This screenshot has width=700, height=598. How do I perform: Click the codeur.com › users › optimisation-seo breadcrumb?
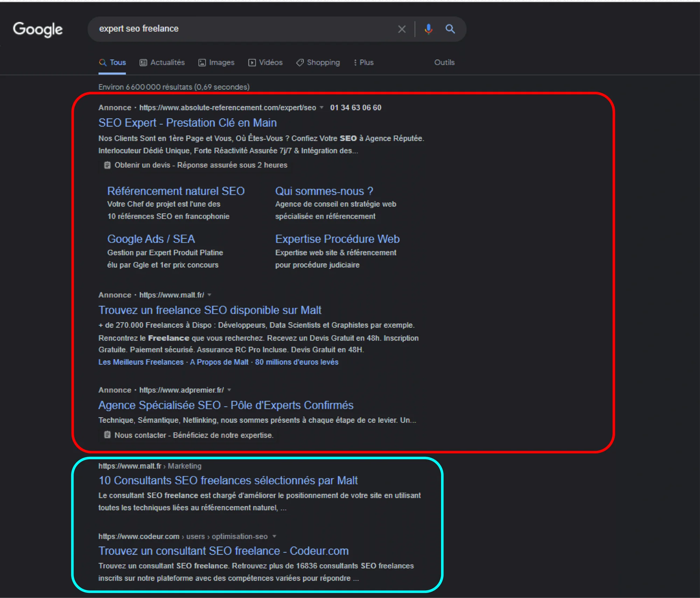183,536
